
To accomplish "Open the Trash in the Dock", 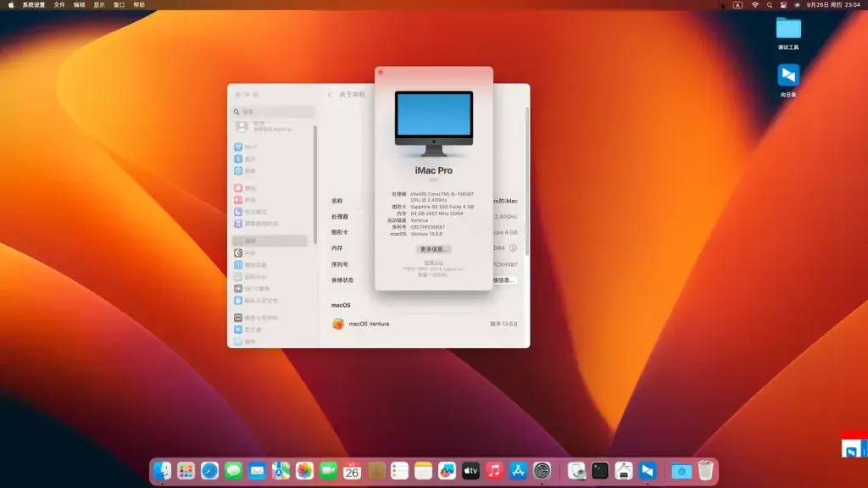I will (705, 471).
